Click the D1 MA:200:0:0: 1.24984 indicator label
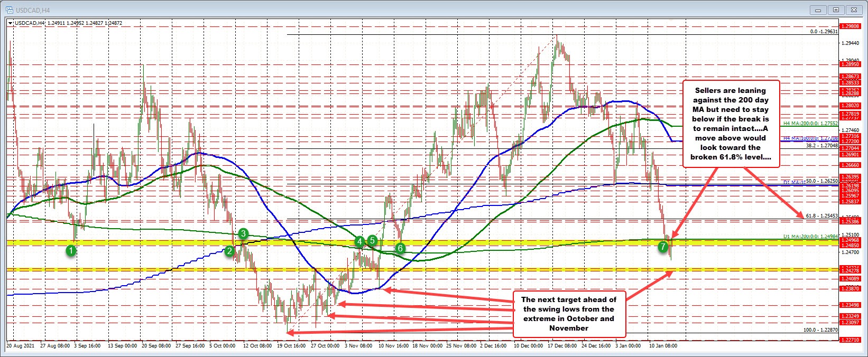This screenshot has width=868, height=357. 811,237
